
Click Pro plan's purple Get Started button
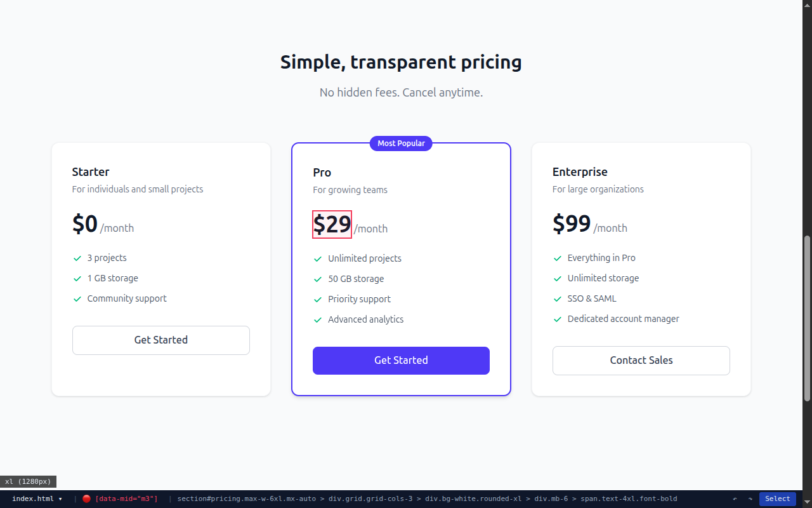point(401,361)
